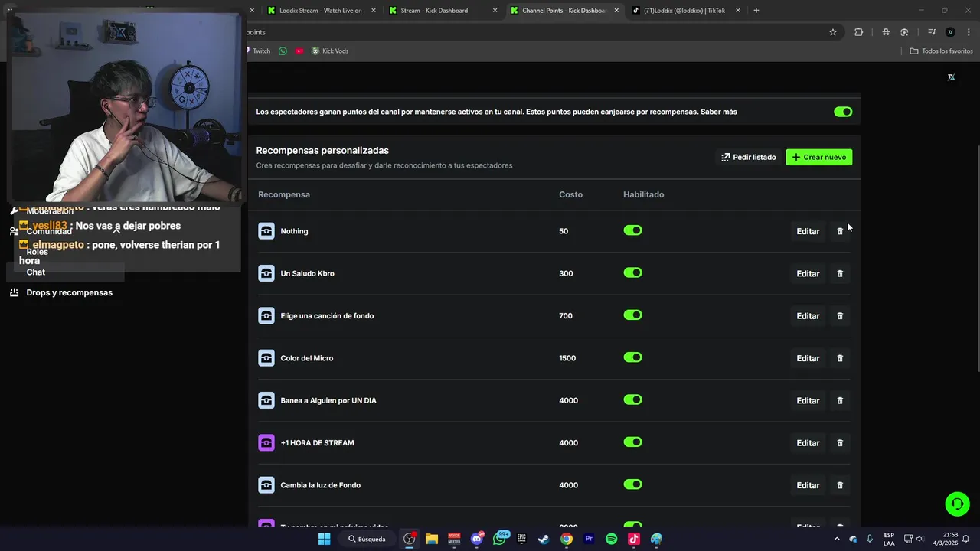Viewport: 980px width, 551px height.
Task: Open Discord from the taskbar
Action: 477,539
